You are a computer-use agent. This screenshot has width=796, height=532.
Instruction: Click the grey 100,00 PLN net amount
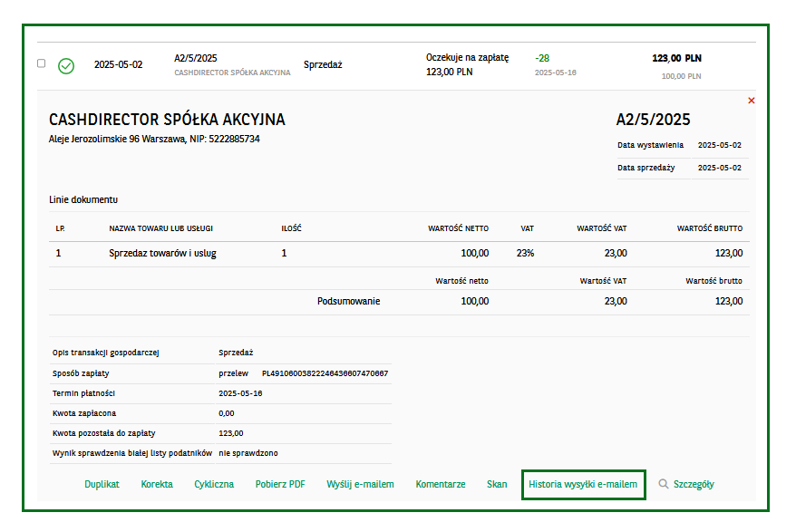tap(681, 76)
